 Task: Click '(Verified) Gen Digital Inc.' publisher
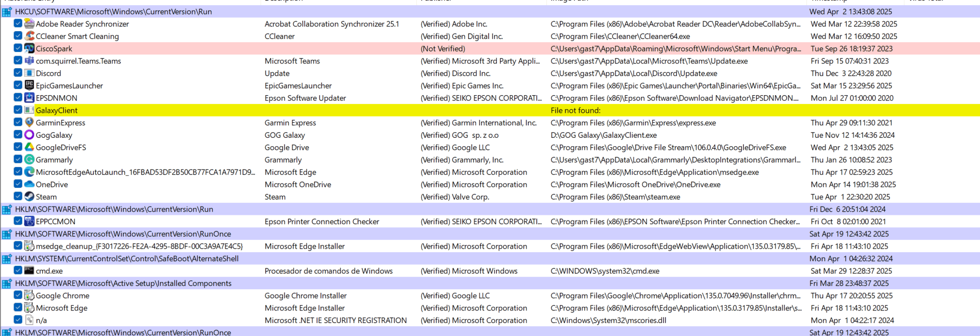point(461,36)
